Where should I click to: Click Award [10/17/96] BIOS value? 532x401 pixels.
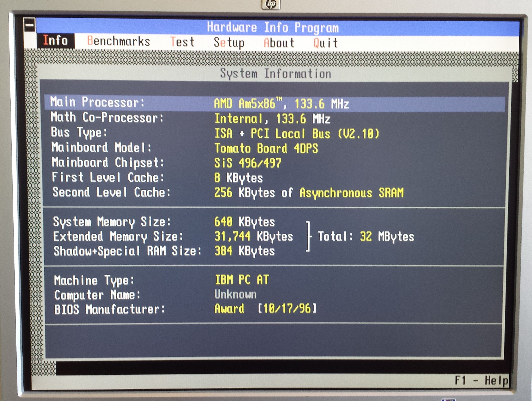coord(265,309)
